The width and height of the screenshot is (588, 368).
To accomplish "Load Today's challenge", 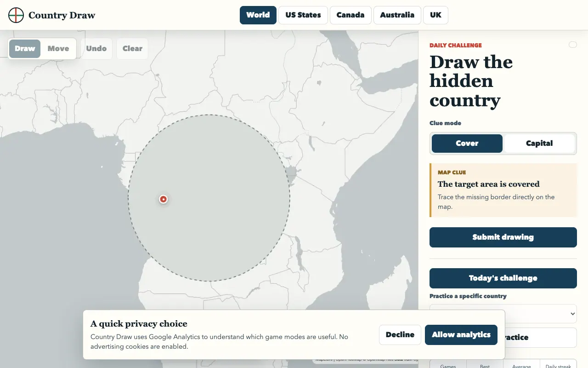I will point(503,278).
